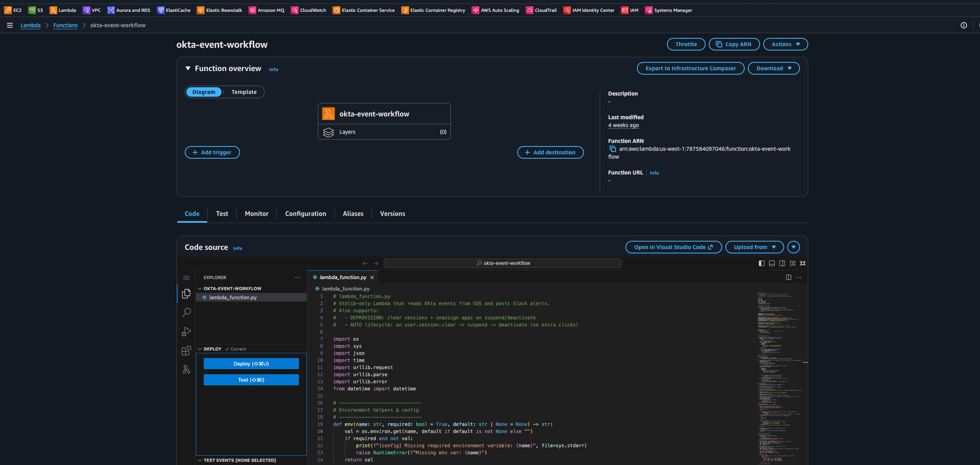Open the Monitor tab
Screen dimensions: 980x465
256,214
